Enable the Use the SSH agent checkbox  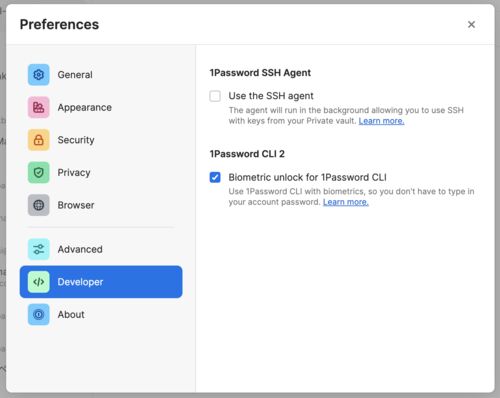(x=215, y=96)
